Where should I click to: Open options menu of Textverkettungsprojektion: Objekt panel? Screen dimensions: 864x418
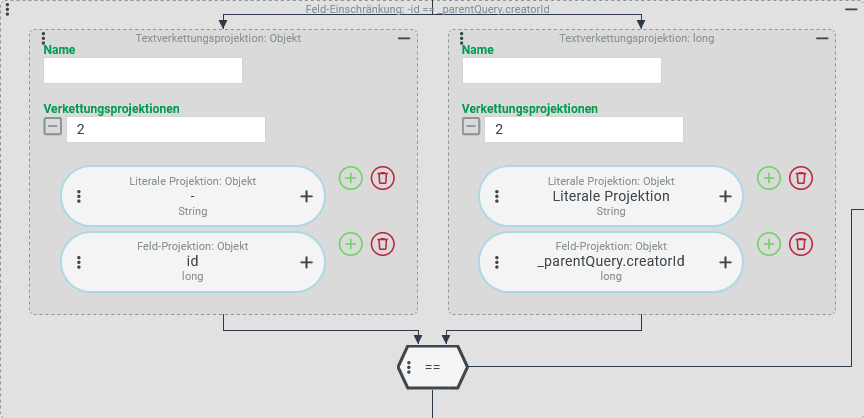tap(43, 39)
